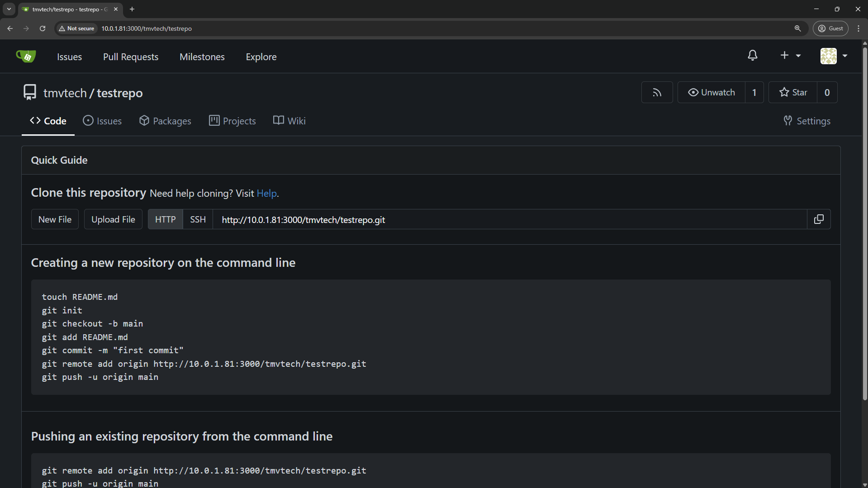Copy the clone URL with the copy icon
The image size is (868, 488).
point(819,219)
